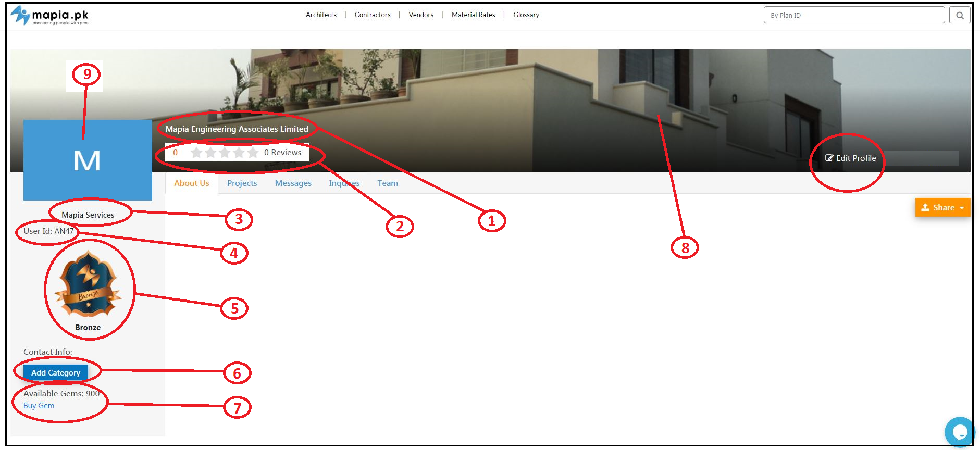Click the 'Mapia Engineering Associates Limited' title
The width and height of the screenshot is (980, 450).
pos(237,129)
